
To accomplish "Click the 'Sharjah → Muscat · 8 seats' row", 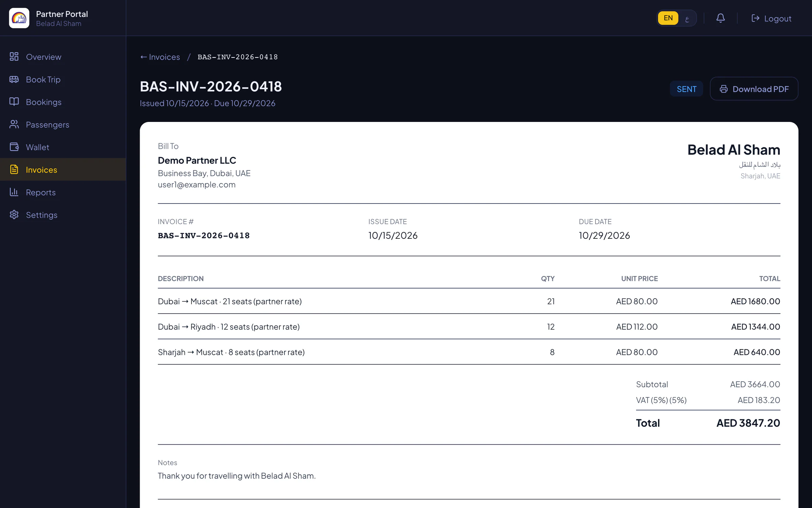I will pos(469,352).
